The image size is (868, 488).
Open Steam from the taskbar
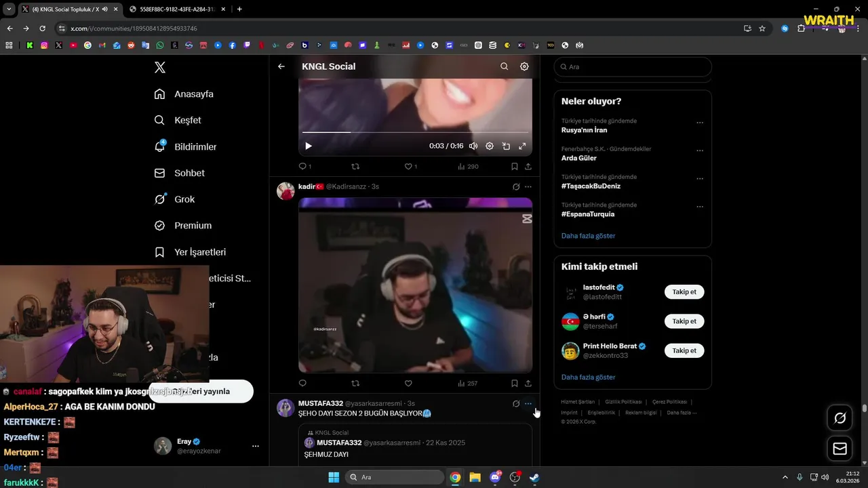534,477
